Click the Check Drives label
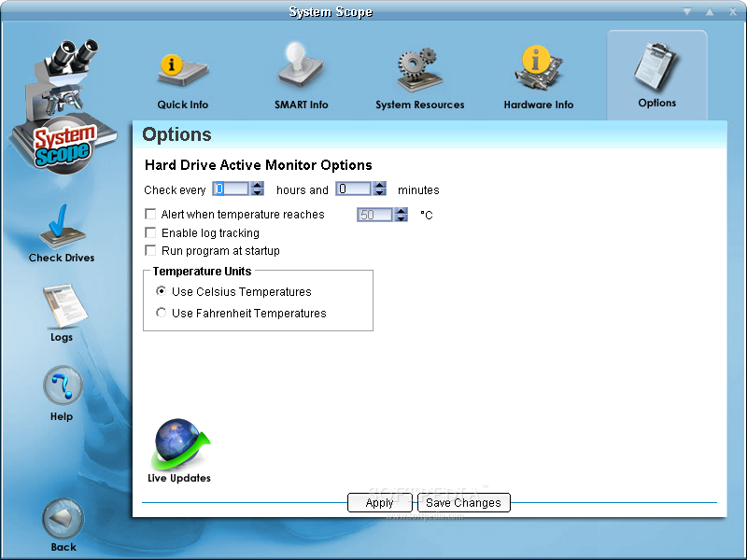Image resolution: width=747 pixels, height=560 pixels. 62,258
